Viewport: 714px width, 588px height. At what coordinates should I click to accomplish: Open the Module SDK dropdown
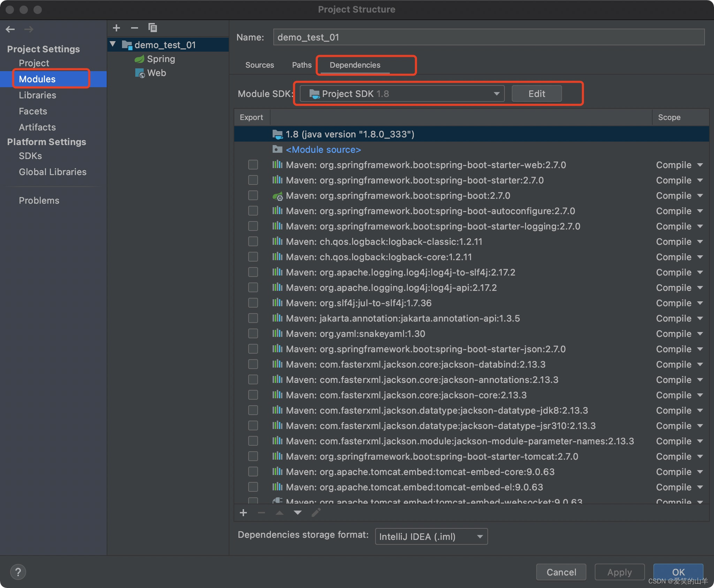click(402, 93)
